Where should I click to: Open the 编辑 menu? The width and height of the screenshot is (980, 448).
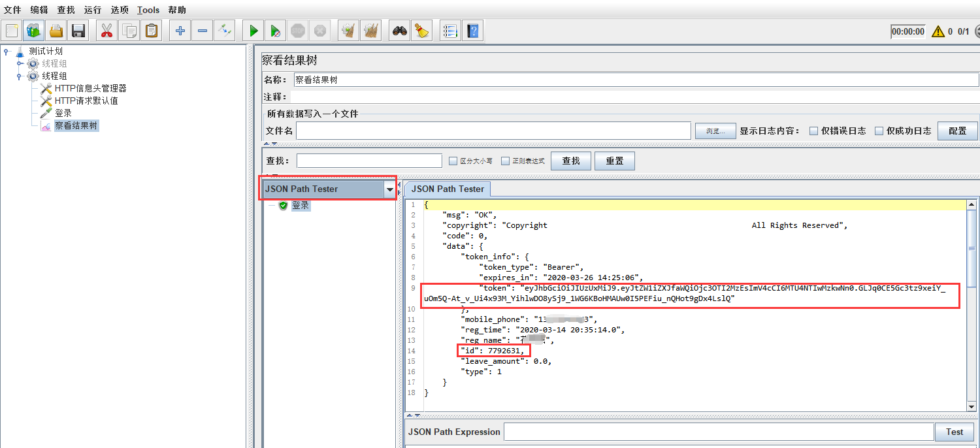coord(39,10)
